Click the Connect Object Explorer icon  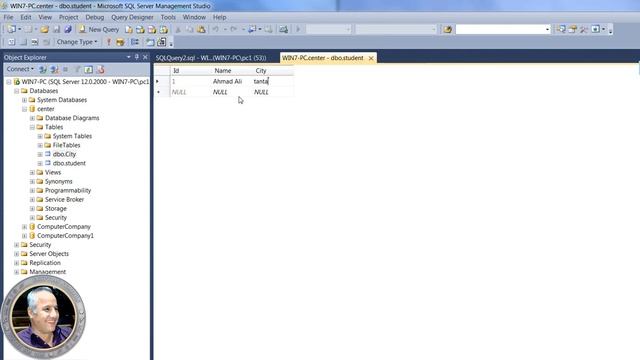[x=42, y=69]
